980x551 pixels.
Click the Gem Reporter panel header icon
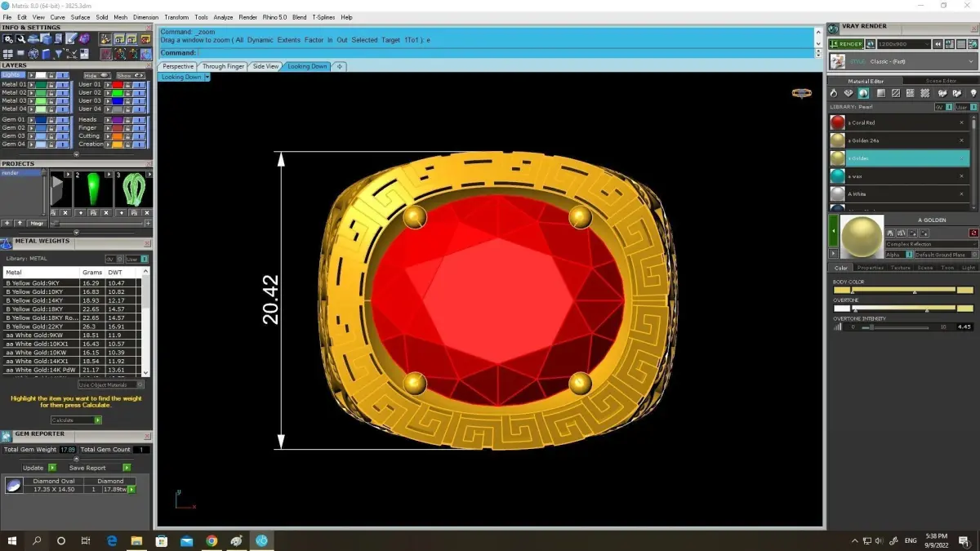(x=6, y=436)
